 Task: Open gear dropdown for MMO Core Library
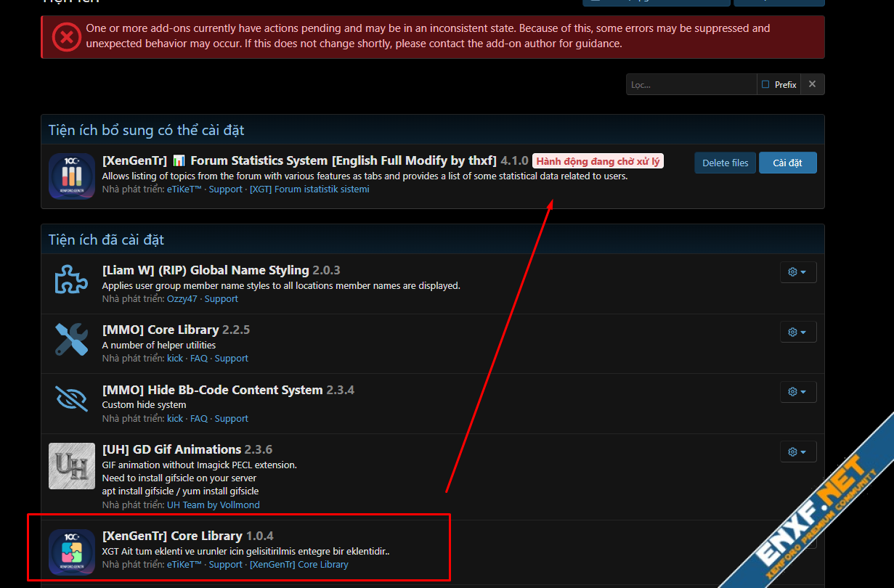click(x=798, y=332)
